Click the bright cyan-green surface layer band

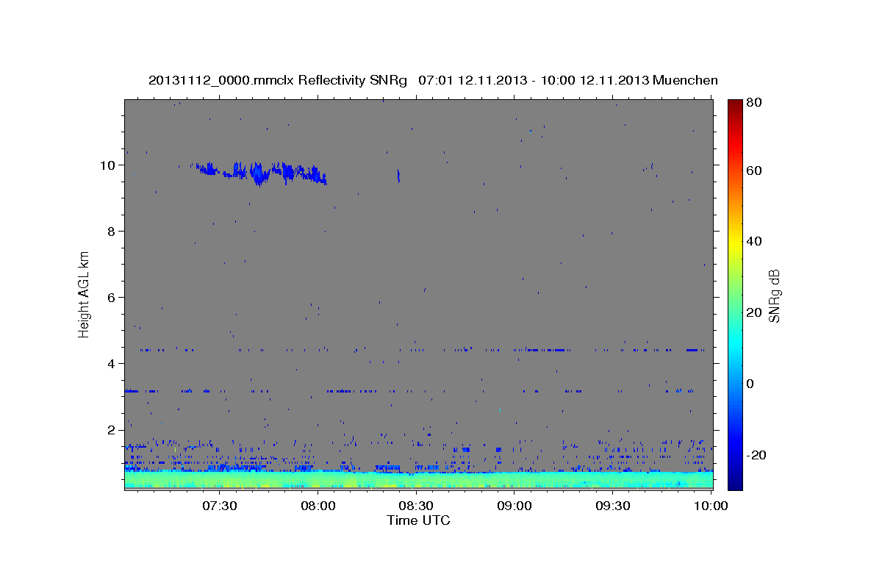[419, 480]
